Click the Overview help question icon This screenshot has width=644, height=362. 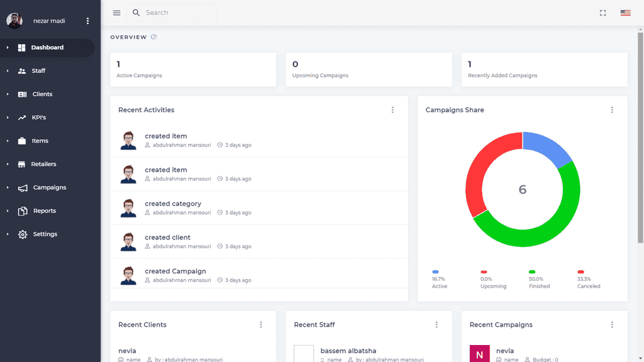tap(153, 37)
